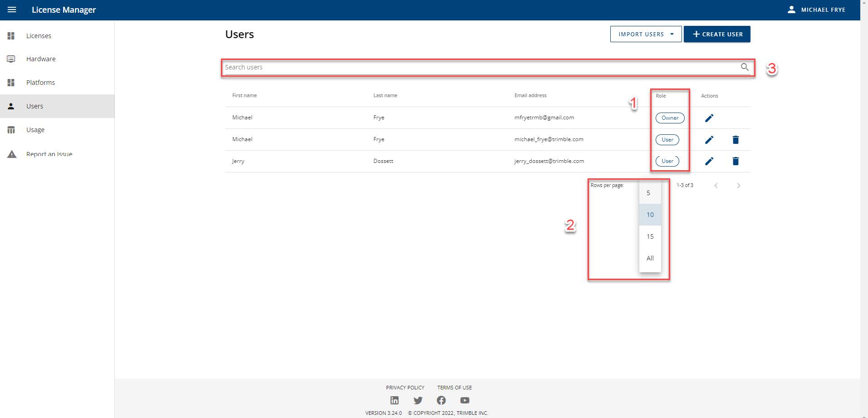Viewport: 868px width, 418px height.
Task: Choose All in rows per page list
Action: [650, 258]
